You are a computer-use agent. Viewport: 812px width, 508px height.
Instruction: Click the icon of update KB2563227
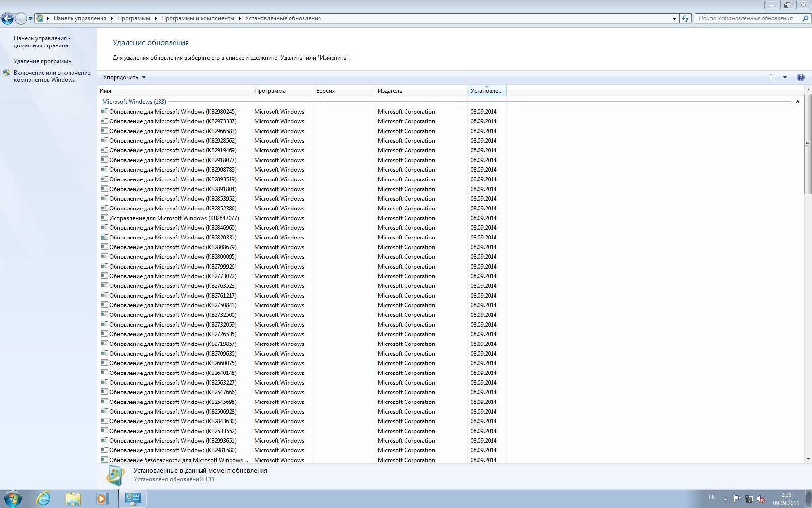[x=104, y=382]
